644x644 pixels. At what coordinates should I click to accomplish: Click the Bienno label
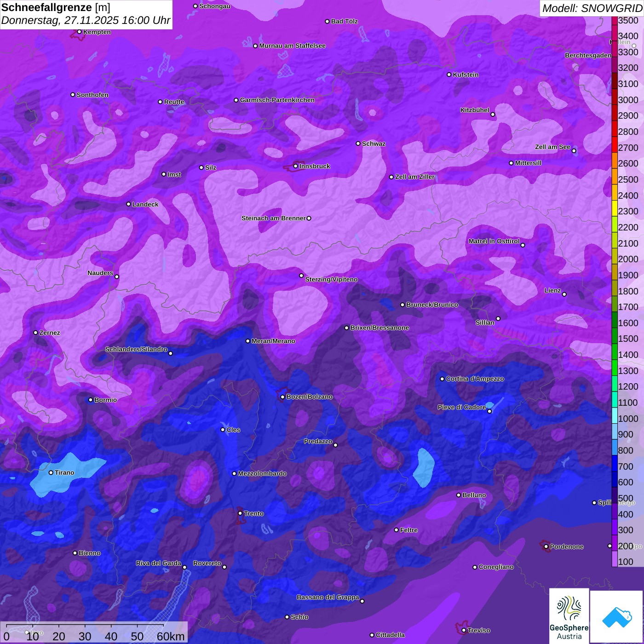click(89, 553)
